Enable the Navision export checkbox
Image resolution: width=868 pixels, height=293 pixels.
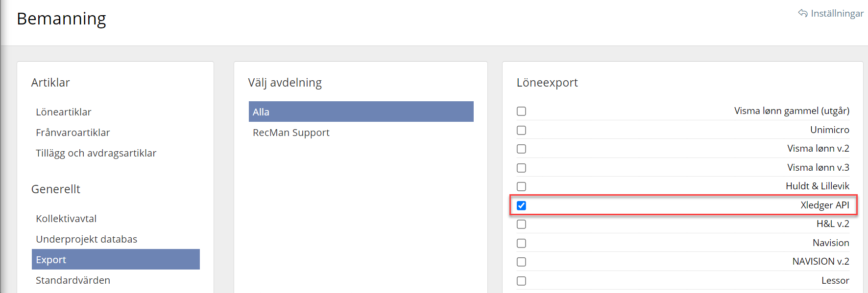[521, 243]
